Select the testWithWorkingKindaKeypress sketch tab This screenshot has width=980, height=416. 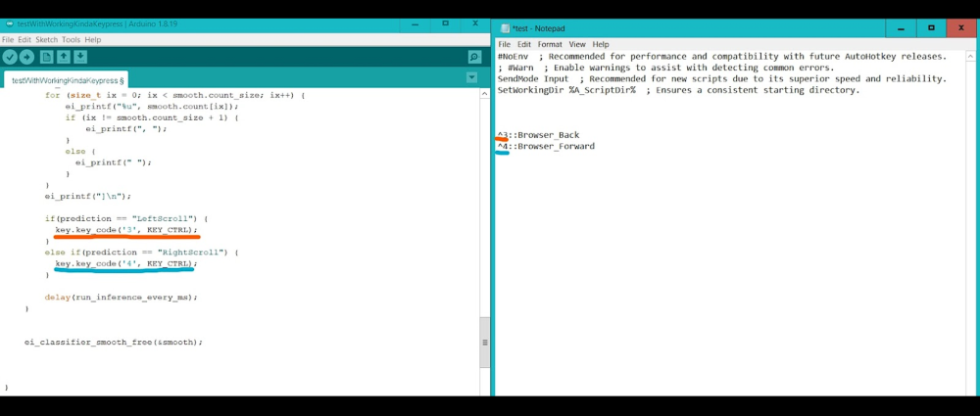click(67, 80)
